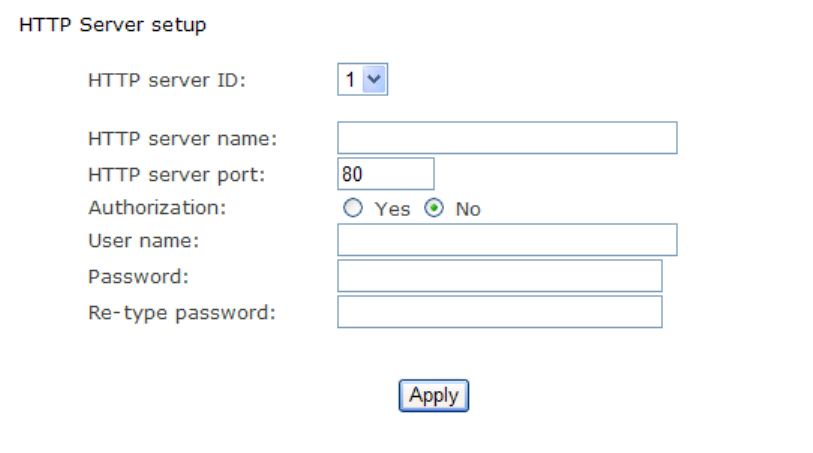Click the Re-type password field
813x453 pixels.
(499, 312)
